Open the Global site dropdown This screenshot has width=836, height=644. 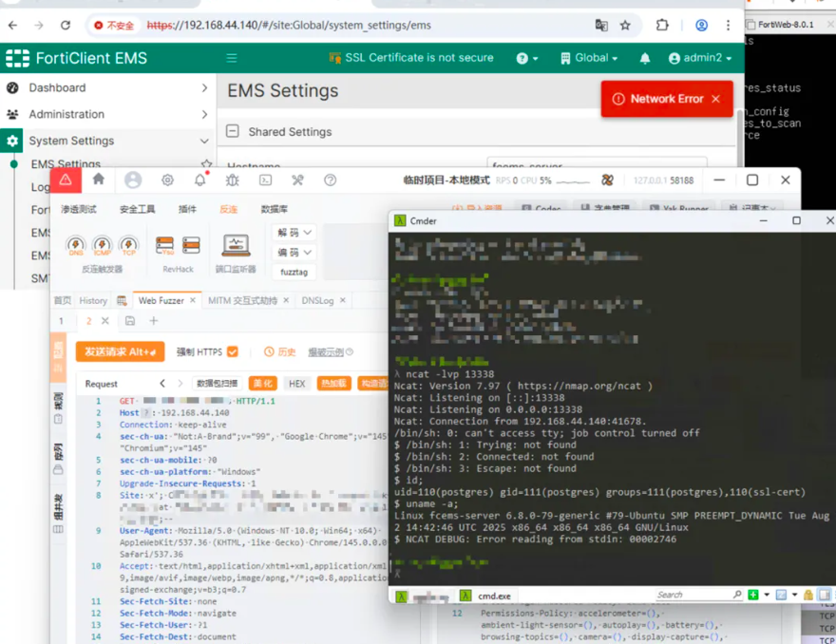589,58
